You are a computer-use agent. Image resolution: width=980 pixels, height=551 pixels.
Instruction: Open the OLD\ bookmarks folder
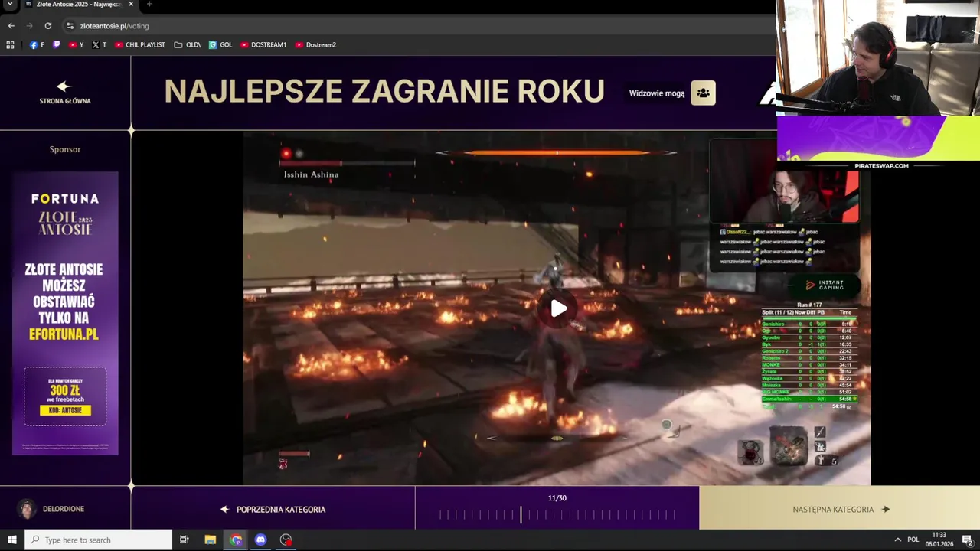[188, 44]
